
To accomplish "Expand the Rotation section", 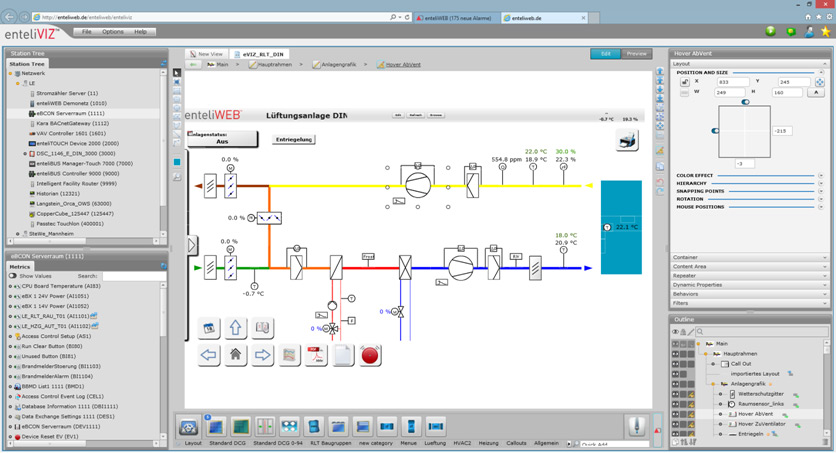I will click(x=821, y=199).
